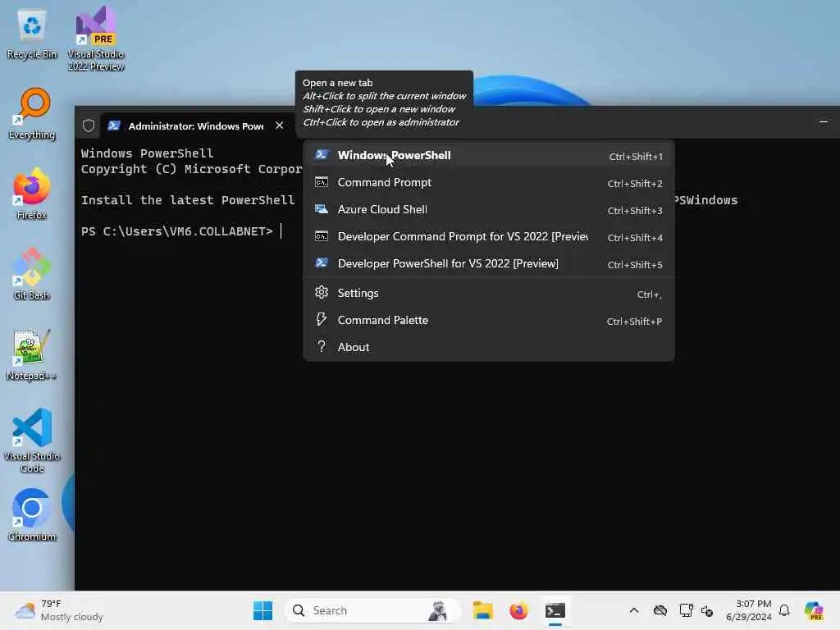Open the Command Palette entry

(x=489, y=321)
